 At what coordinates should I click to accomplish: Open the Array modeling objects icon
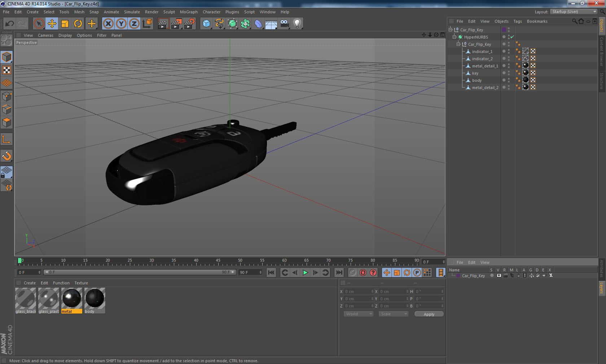tap(245, 24)
